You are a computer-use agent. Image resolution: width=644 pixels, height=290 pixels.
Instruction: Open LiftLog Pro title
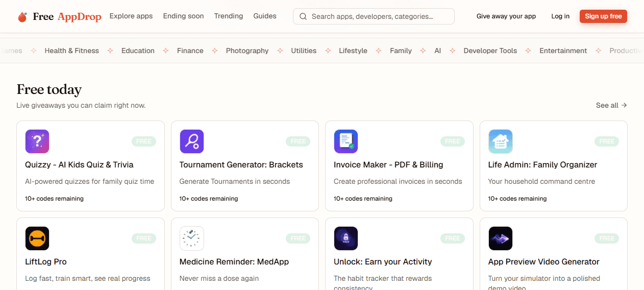click(46, 261)
